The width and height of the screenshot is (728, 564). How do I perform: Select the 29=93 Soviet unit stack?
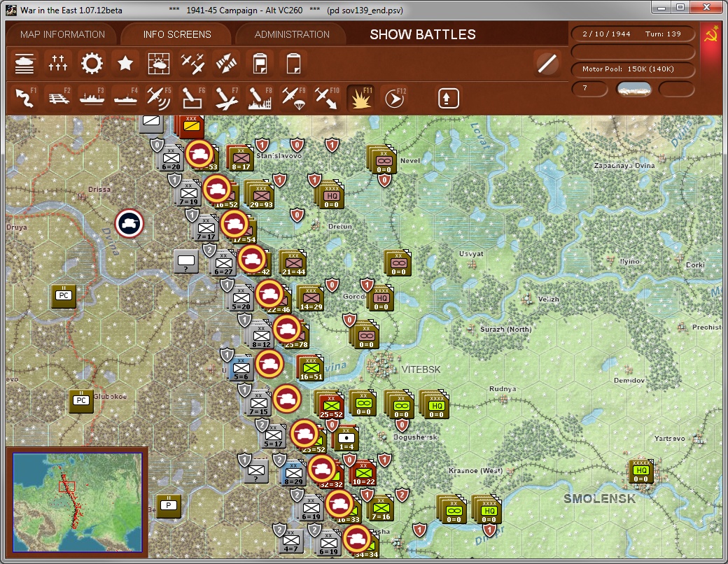pyautogui.click(x=260, y=195)
